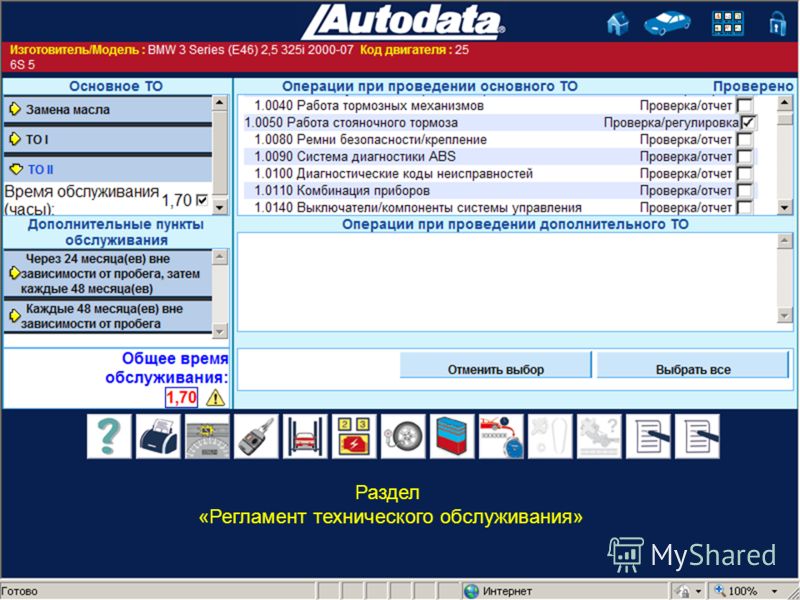Click scroll down arrow in additional operations panel
The height and width of the screenshot is (600, 800).
(x=785, y=315)
